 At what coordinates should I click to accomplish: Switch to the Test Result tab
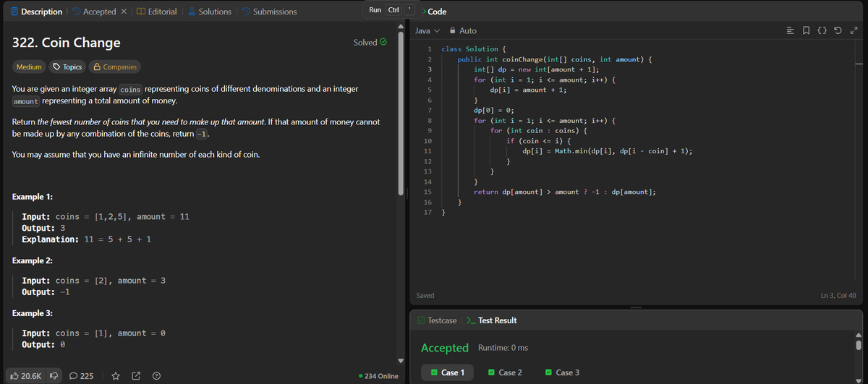coord(490,320)
